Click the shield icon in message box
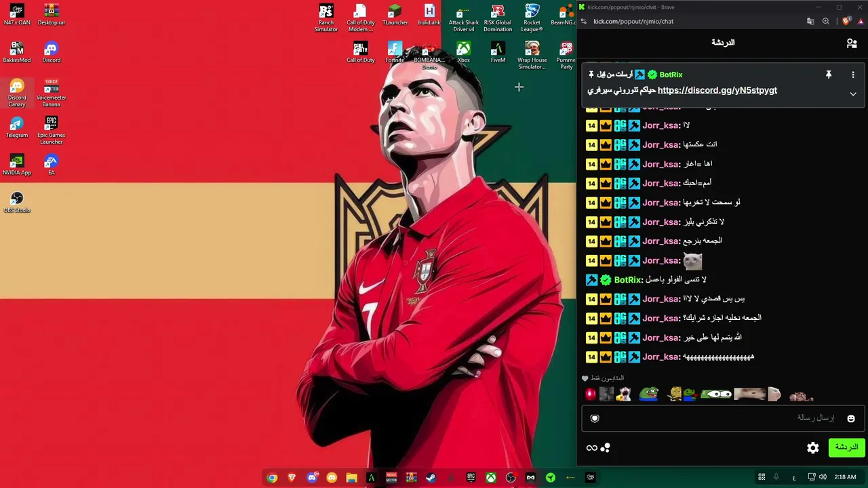 click(x=595, y=418)
